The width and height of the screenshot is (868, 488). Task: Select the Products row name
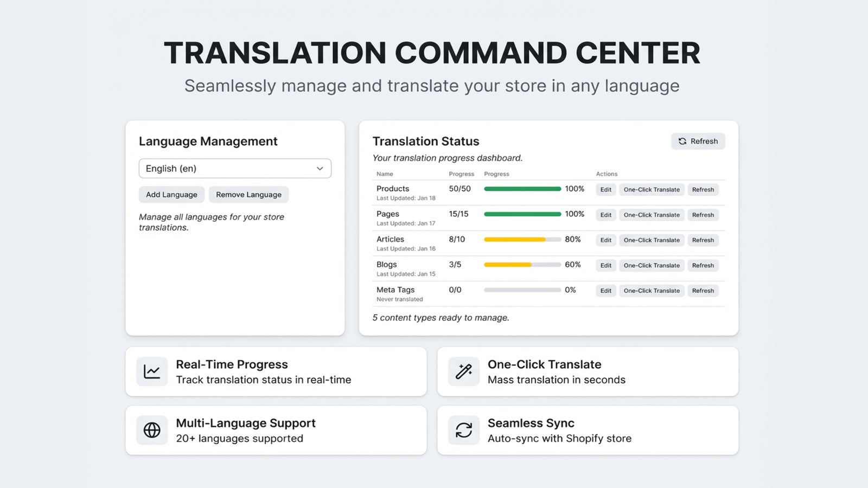pyautogui.click(x=393, y=189)
